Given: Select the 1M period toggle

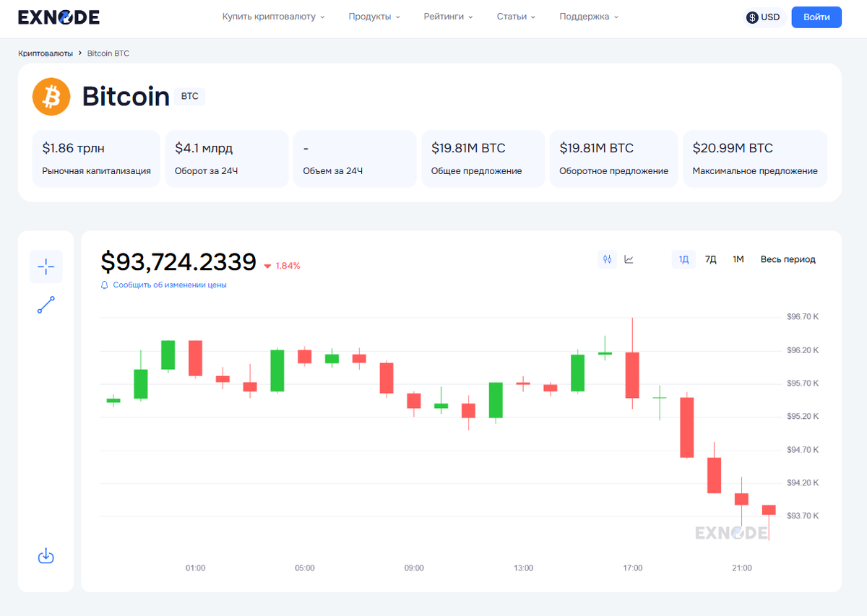Looking at the screenshot, I should click(738, 259).
